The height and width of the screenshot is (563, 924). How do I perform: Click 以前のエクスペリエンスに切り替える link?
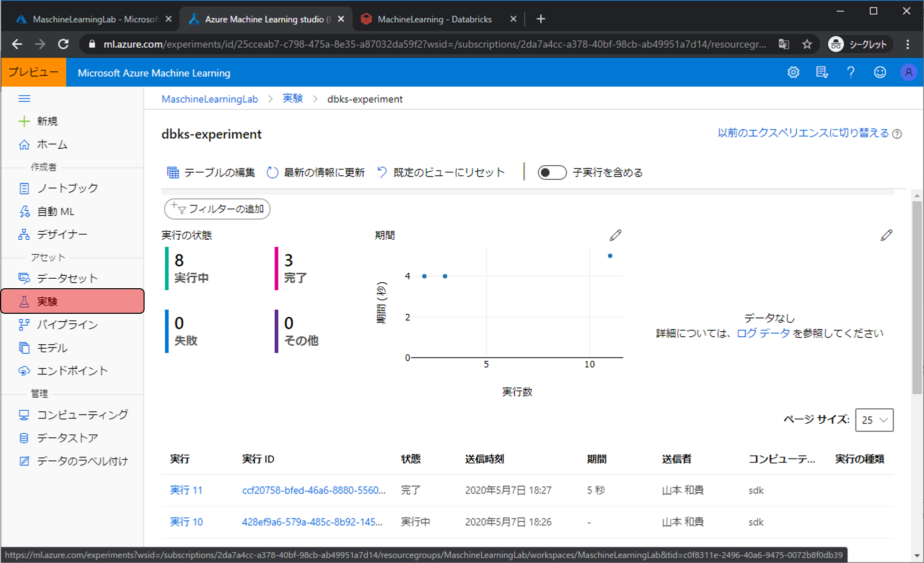803,133
